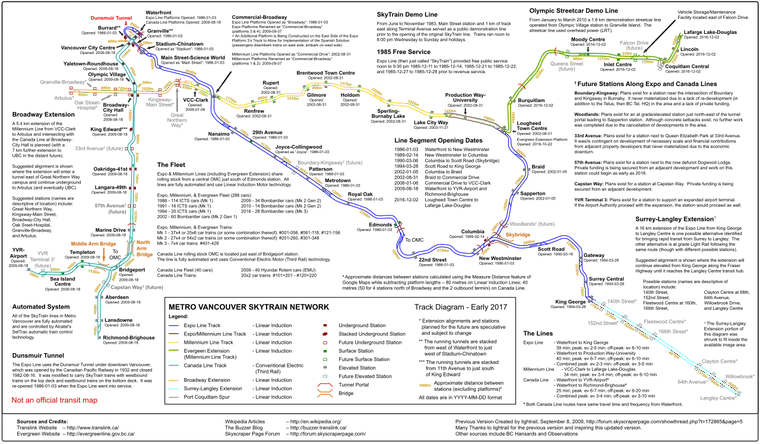Select the teal line legend entry
The image size is (760, 444).
tap(175, 365)
